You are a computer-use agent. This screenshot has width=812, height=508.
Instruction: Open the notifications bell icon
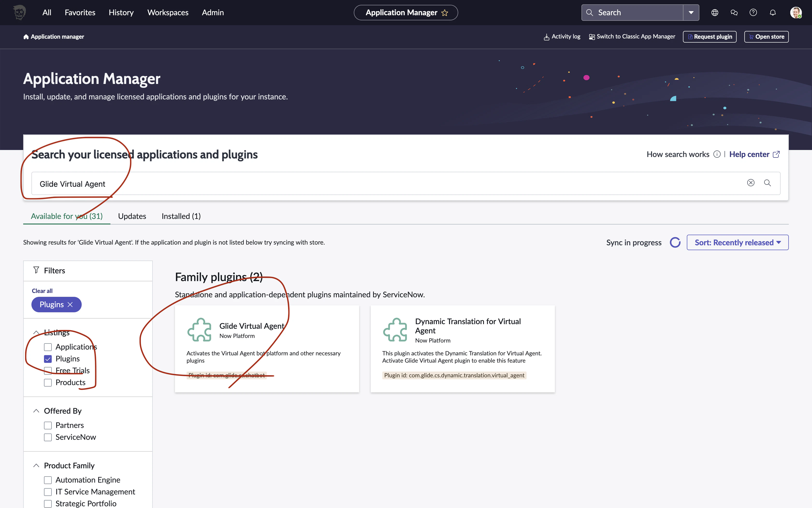click(773, 12)
